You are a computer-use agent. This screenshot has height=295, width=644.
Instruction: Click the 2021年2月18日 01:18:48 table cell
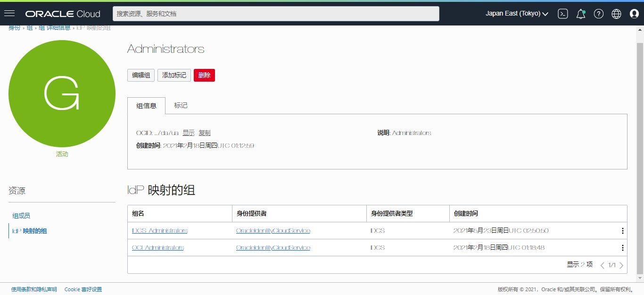(x=499, y=248)
